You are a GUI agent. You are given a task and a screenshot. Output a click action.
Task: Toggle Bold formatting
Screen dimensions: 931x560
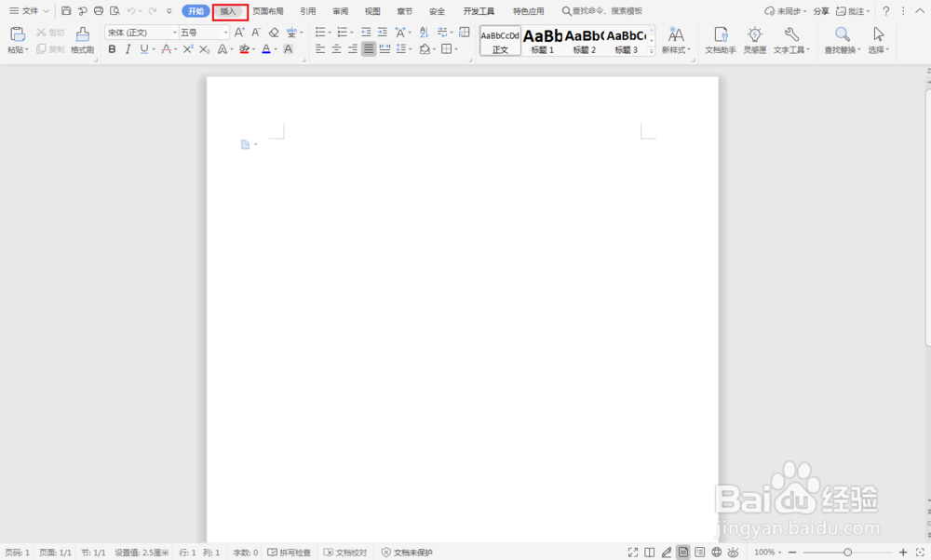112,49
